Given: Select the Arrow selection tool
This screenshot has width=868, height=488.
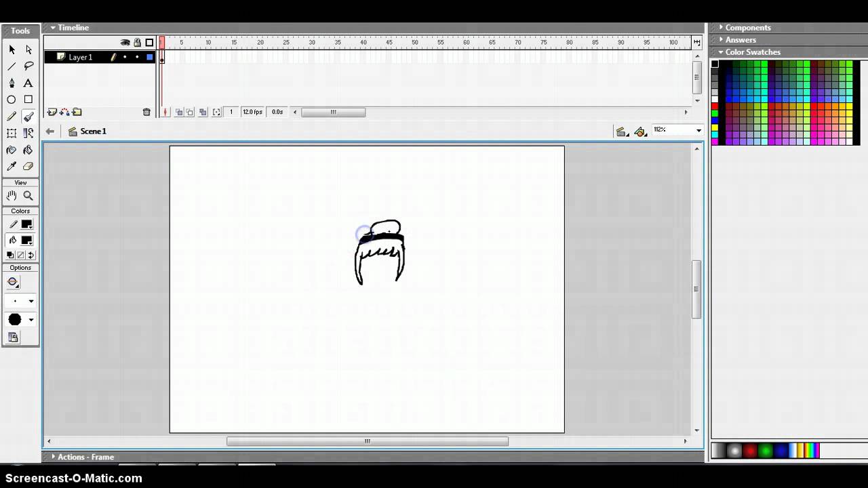Looking at the screenshot, I should (x=12, y=49).
